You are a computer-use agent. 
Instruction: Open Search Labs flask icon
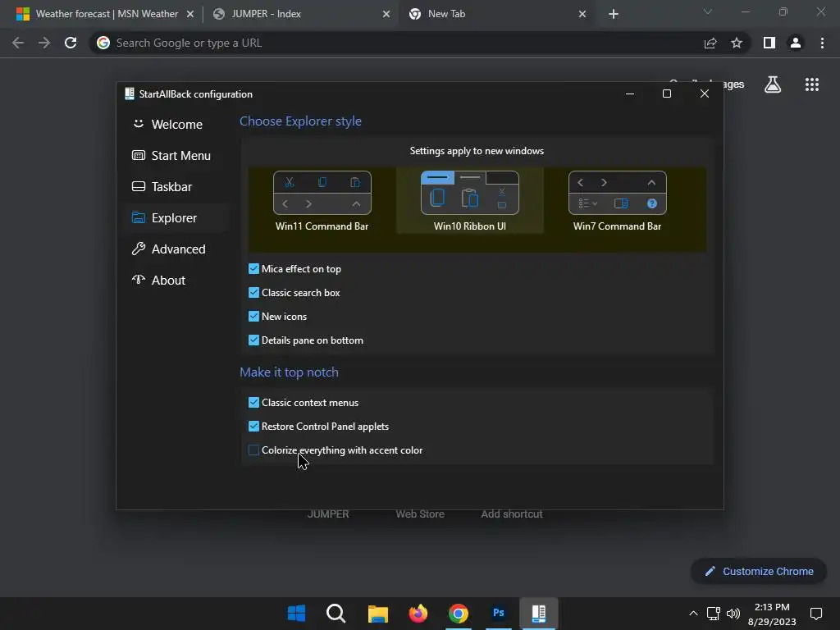(773, 84)
